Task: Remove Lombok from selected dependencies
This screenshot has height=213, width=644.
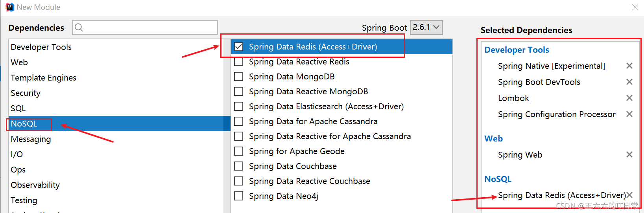Action: click(x=629, y=98)
